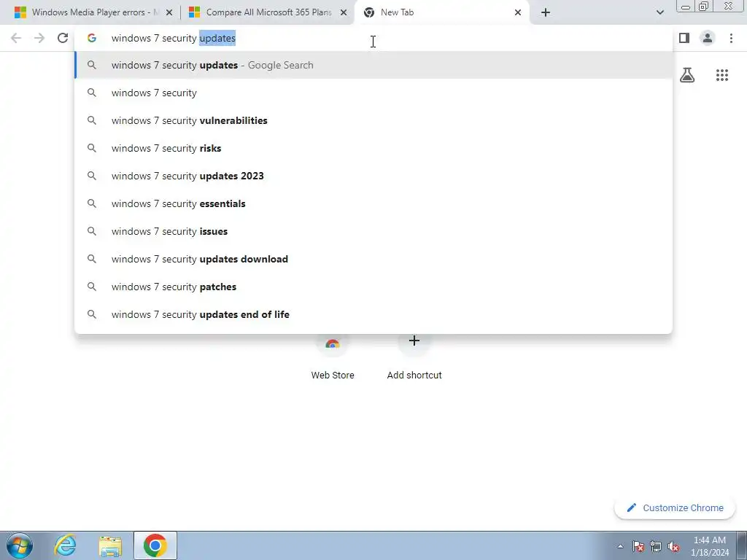Open Customize Chrome
This screenshot has width=747, height=560.
coord(675,507)
